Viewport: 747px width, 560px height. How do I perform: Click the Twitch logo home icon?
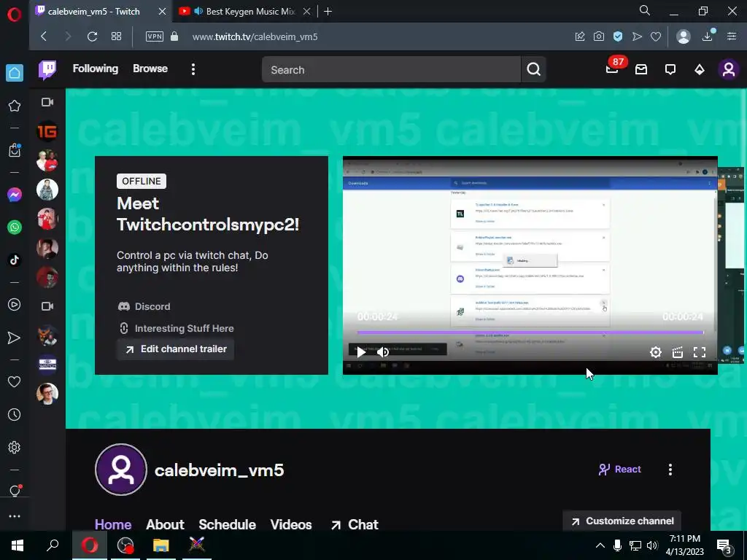[x=47, y=69]
